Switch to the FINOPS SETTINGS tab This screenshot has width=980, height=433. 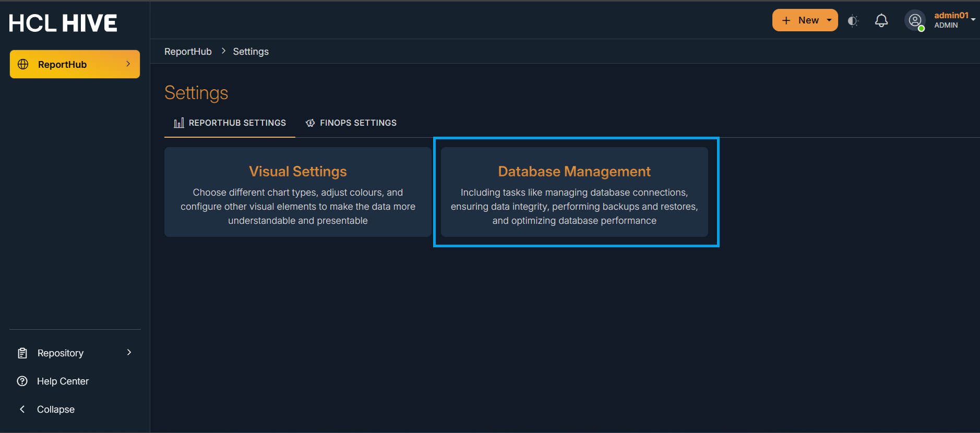[x=358, y=123]
